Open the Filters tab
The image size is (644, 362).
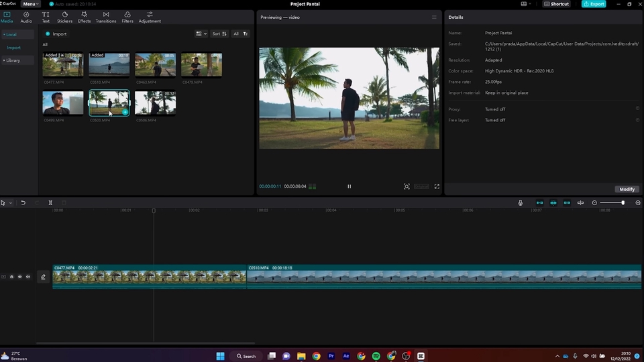(x=127, y=17)
